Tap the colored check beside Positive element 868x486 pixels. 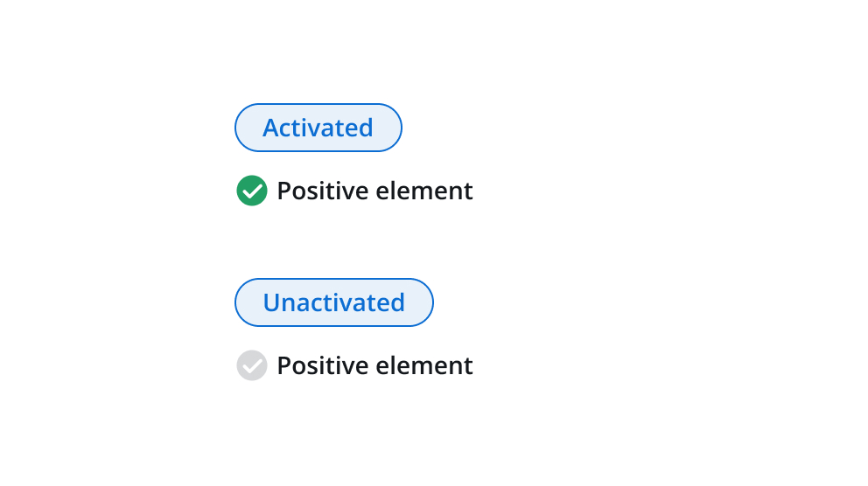pos(252,191)
